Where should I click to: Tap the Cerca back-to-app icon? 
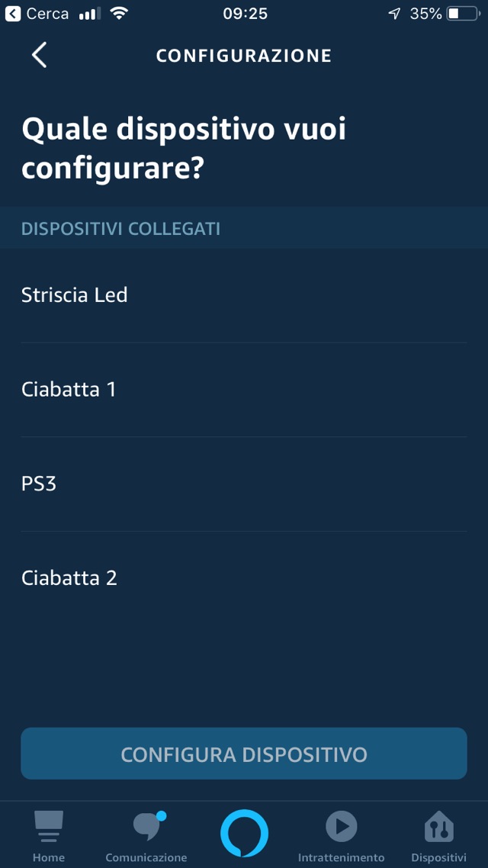(x=13, y=14)
